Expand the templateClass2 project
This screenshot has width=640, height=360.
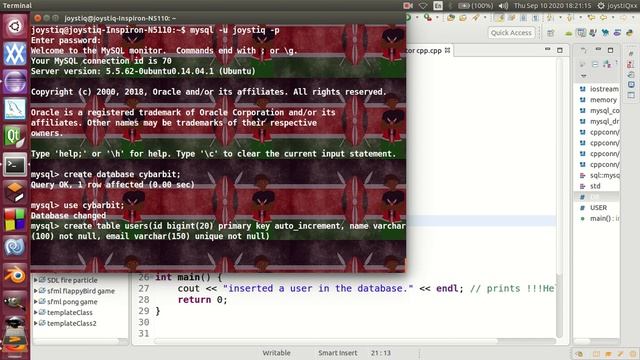point(36,323)
